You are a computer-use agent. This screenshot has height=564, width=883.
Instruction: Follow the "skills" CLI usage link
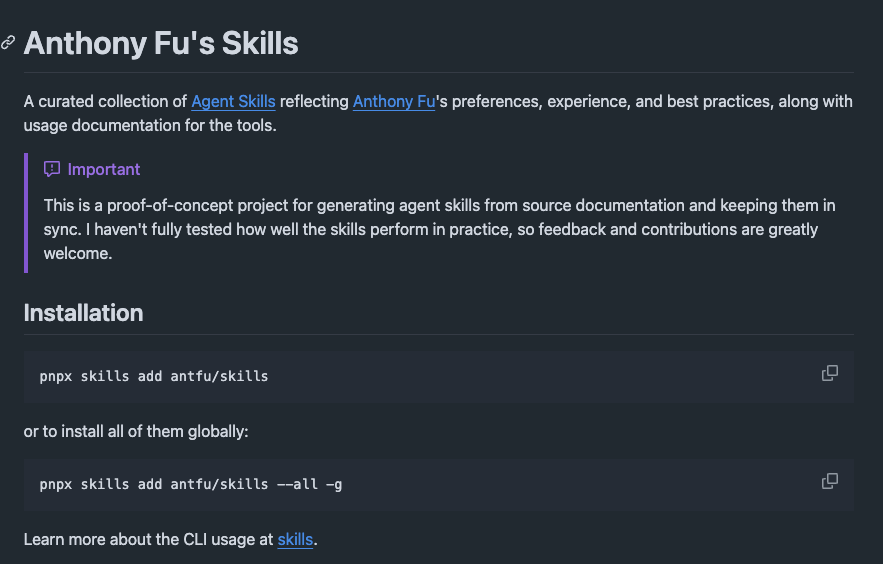[x=295, y=540]
